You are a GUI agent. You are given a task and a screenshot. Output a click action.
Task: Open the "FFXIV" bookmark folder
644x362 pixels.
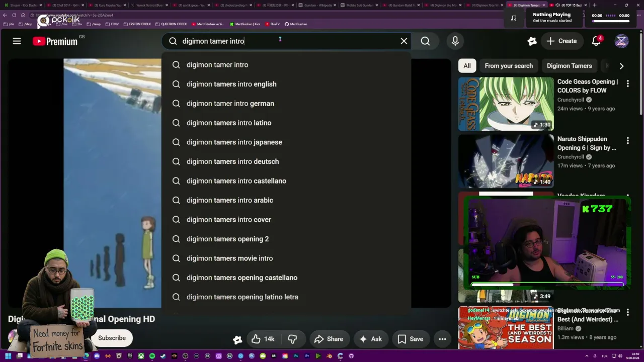click(112, 24)
